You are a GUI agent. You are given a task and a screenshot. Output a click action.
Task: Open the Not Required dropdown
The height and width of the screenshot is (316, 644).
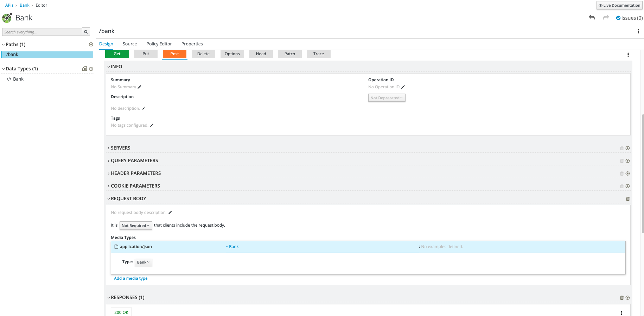click(x=136, y=226)
